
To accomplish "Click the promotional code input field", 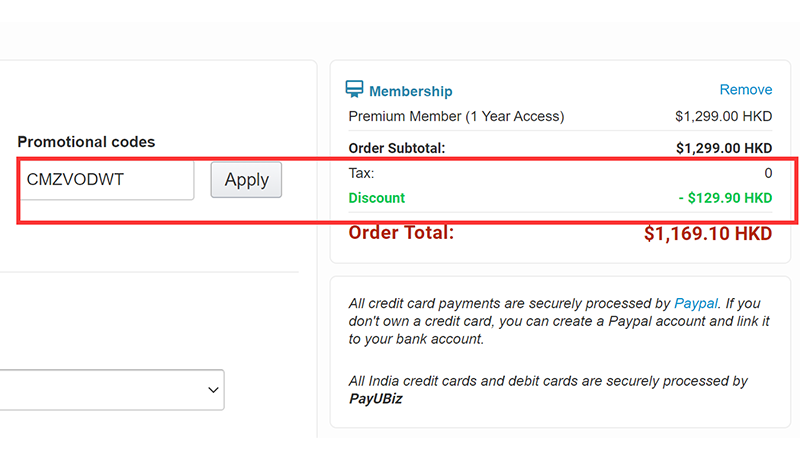I will 105,180.
